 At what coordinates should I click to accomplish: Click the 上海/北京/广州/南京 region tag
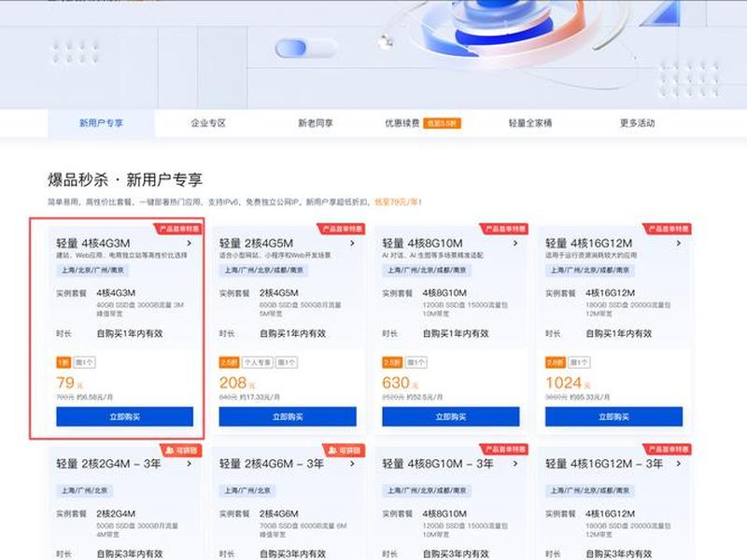92,271
